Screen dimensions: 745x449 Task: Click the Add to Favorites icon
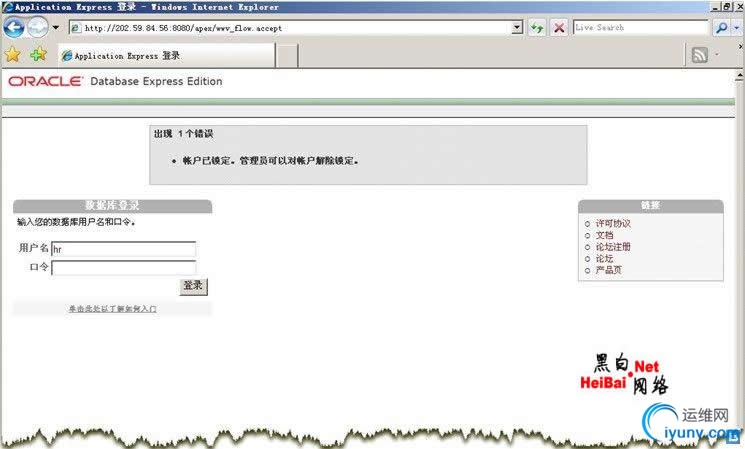click(38, 55)
